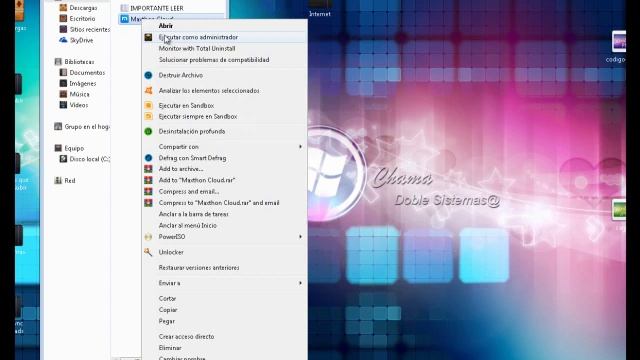Click the Imágenes library icon
The height and width of the screenshot is (360, 640).
click(x=63, y=83)
